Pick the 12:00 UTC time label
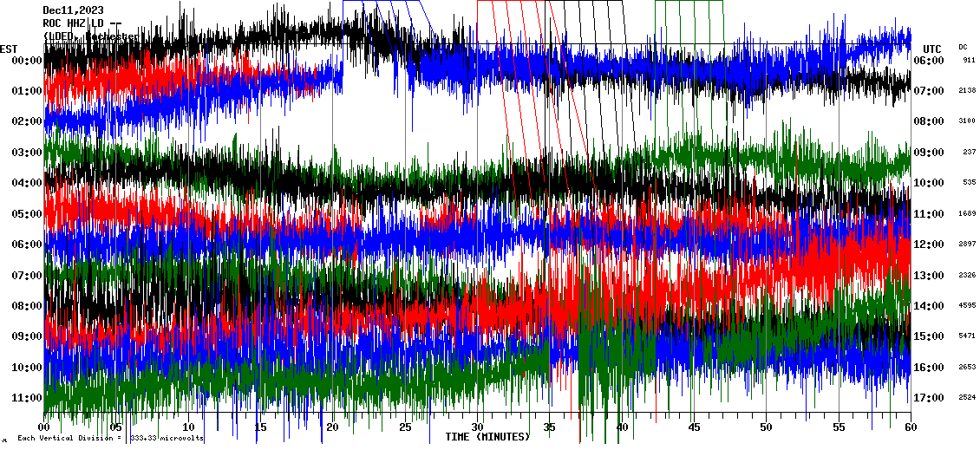Viewport: 980px width, 450px height. (928, 245)
